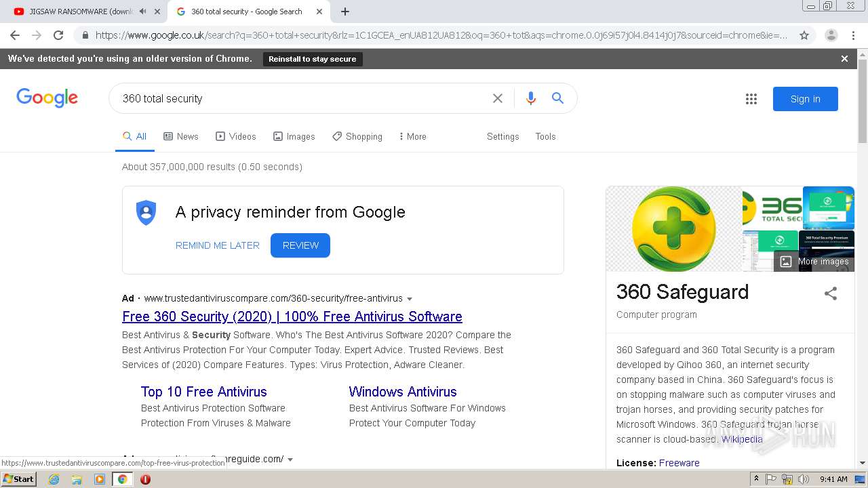Switch to Videos results

(236, 136)
